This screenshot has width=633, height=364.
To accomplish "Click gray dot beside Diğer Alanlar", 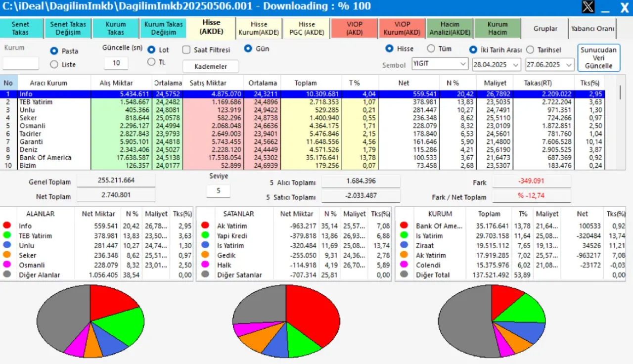I will pyautogui.click(x=7, y=275).
